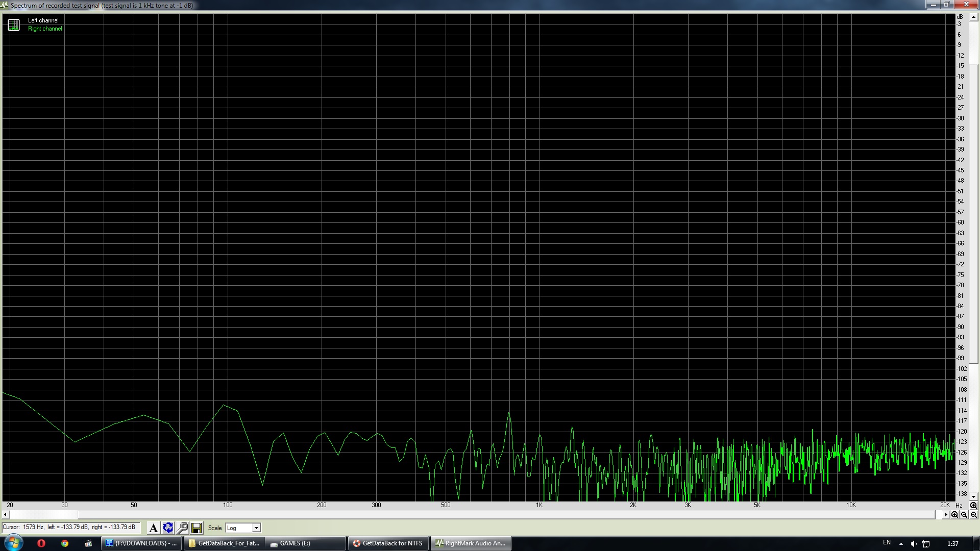Click the zoom-in magnifier next to the horizontal scrollbar arrow
Viewport: 980px width, 551px height.
click(x=954, y=515)
